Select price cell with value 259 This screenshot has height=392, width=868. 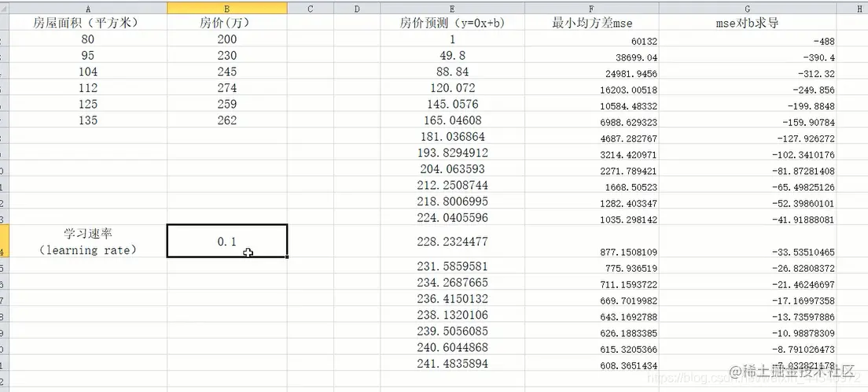(x=227, y=104)
